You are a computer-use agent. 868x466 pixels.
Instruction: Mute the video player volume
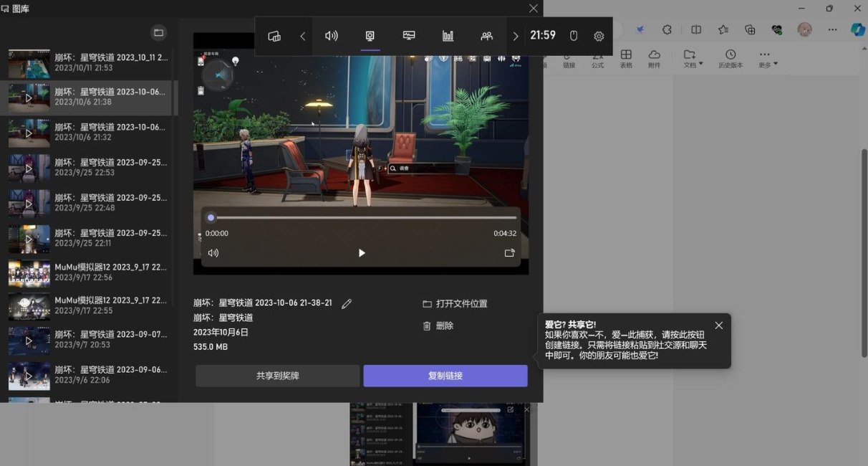pyautogui.click(x=213, y=252)
